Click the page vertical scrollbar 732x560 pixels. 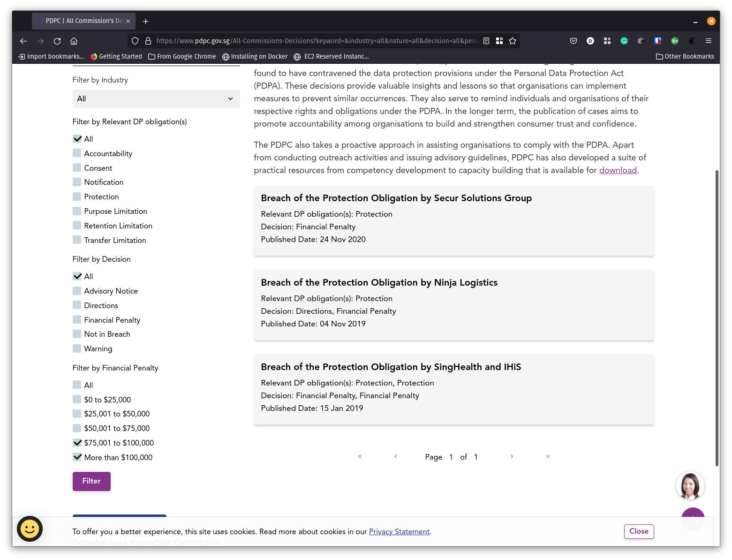click(717, 318)
